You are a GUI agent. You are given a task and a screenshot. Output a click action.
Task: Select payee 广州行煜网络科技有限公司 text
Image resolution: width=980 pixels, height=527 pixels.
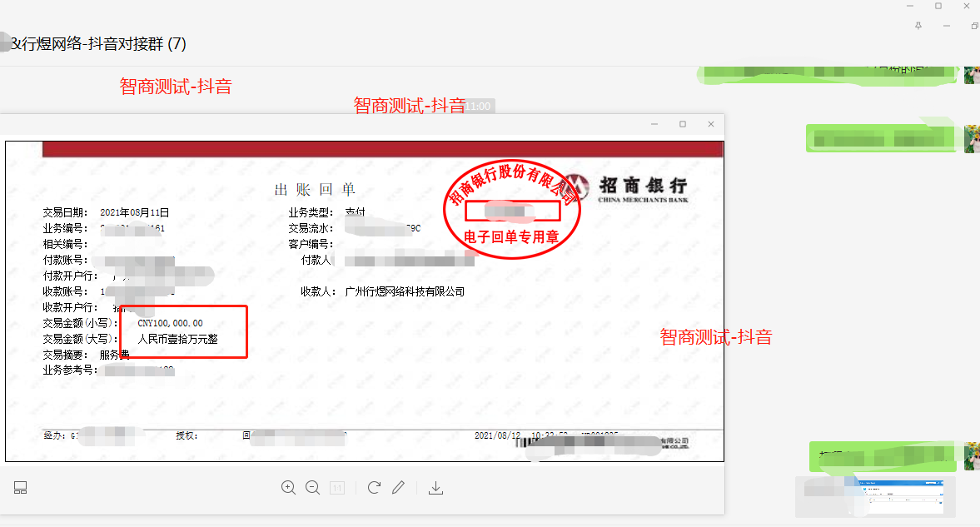[405, 291]
